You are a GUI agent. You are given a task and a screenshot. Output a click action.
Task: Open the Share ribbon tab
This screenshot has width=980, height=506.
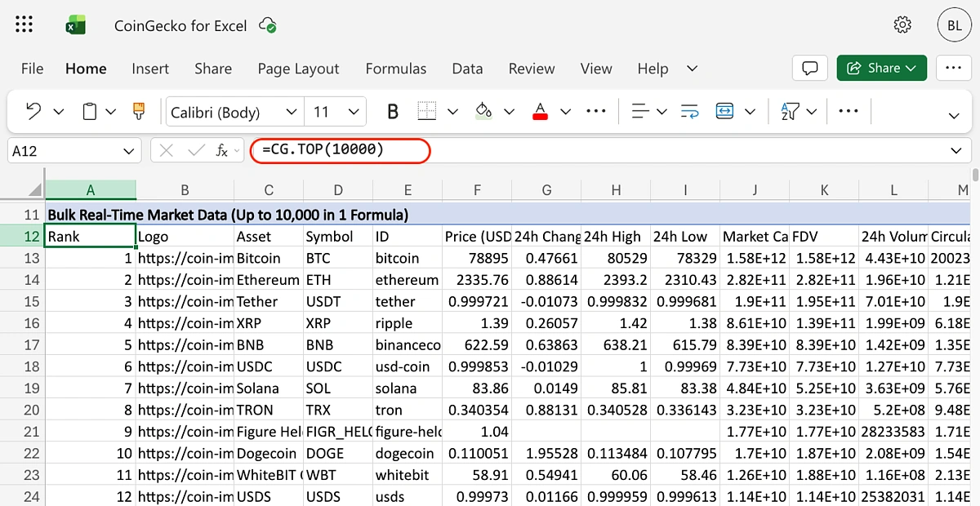(213, 69)
